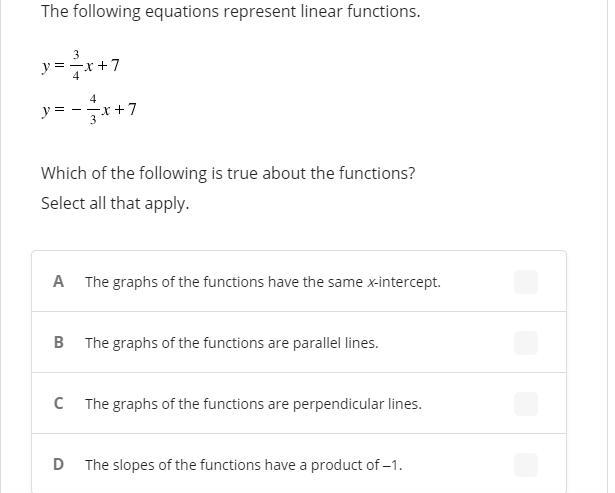615x493 pixels.
Task: Click the letter D label
Action: (58, 464)
